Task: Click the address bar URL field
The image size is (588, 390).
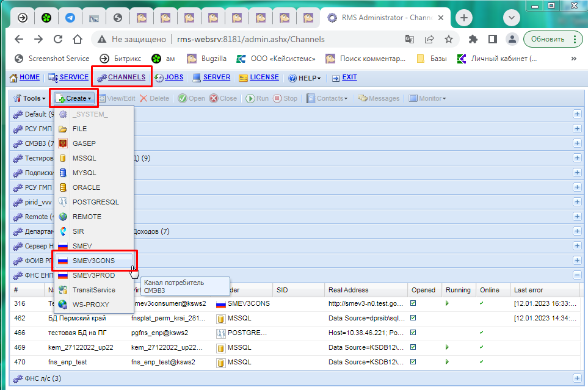Action: (250, 39)
